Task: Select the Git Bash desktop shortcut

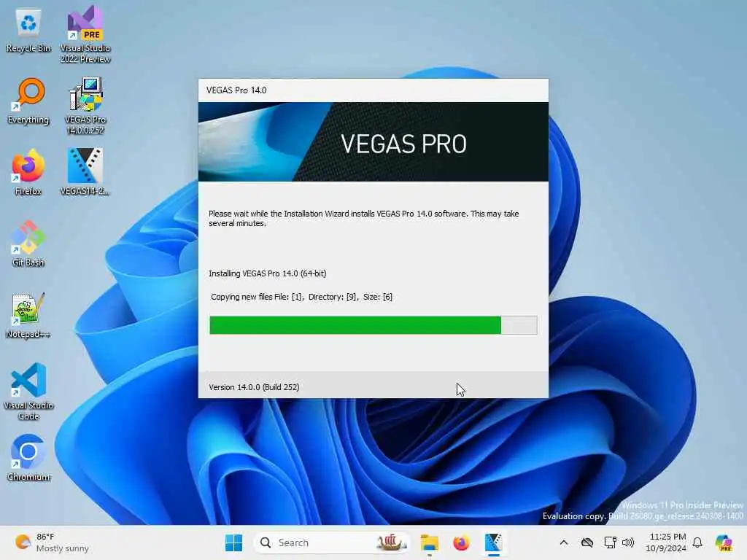Action: pos(28,244)
